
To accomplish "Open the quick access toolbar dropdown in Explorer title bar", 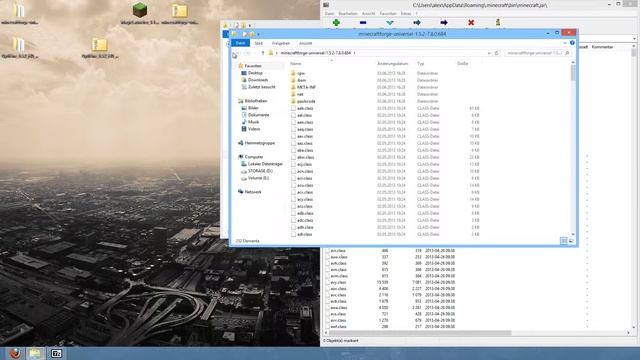I will pyautogui.click(x=258, y=34).
